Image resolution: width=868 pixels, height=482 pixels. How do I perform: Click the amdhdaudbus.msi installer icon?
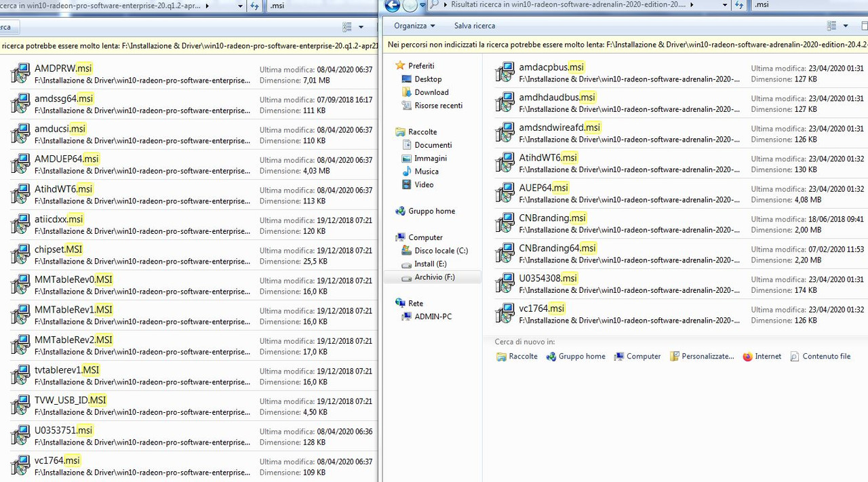[x=505, y=102]
